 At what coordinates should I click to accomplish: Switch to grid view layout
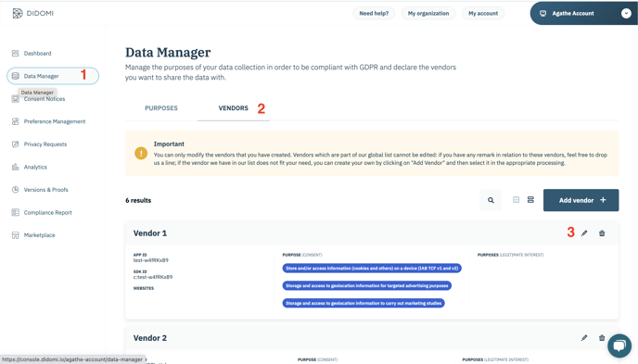[516, 200]
